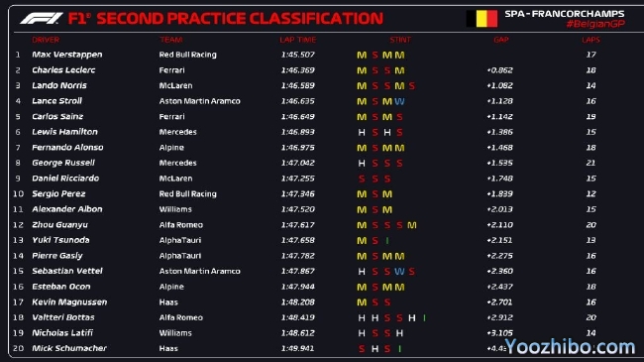The width and height of the screenshot is (644, 362).
Task: Click the green I tyre icon in Valtteri Bottas's row
Action: (424, 317)
